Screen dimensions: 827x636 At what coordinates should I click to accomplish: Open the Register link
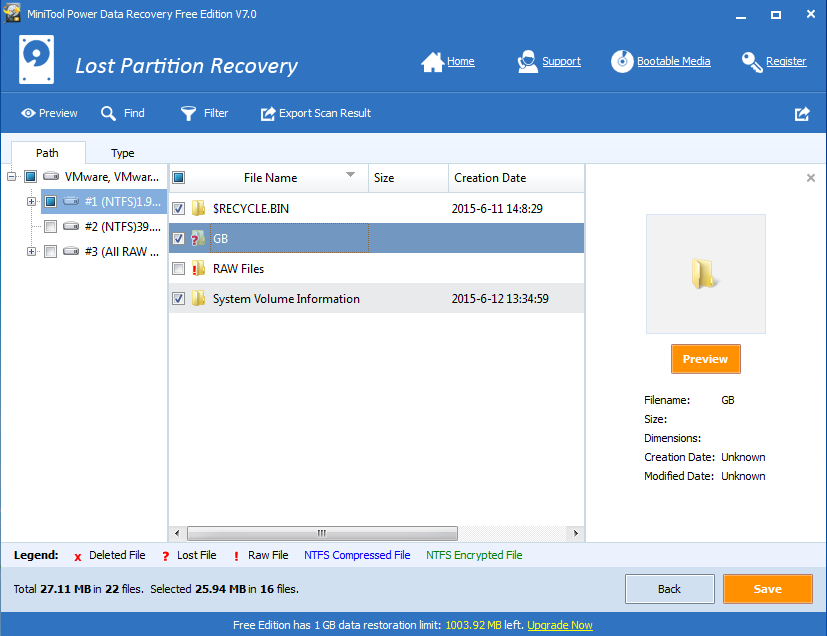(x=786, y=61)
